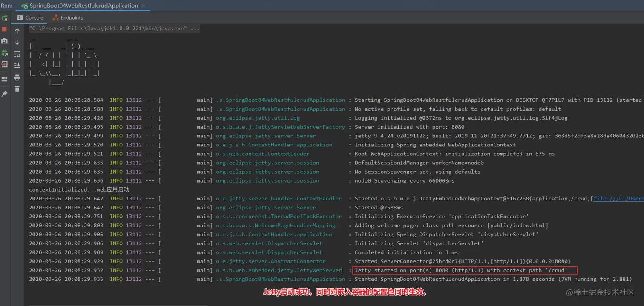Viewport: 644px width, 306px height.
Task: Click 'DefaultSessionIdManager workerName=node0' message
Action: point(419,163)
